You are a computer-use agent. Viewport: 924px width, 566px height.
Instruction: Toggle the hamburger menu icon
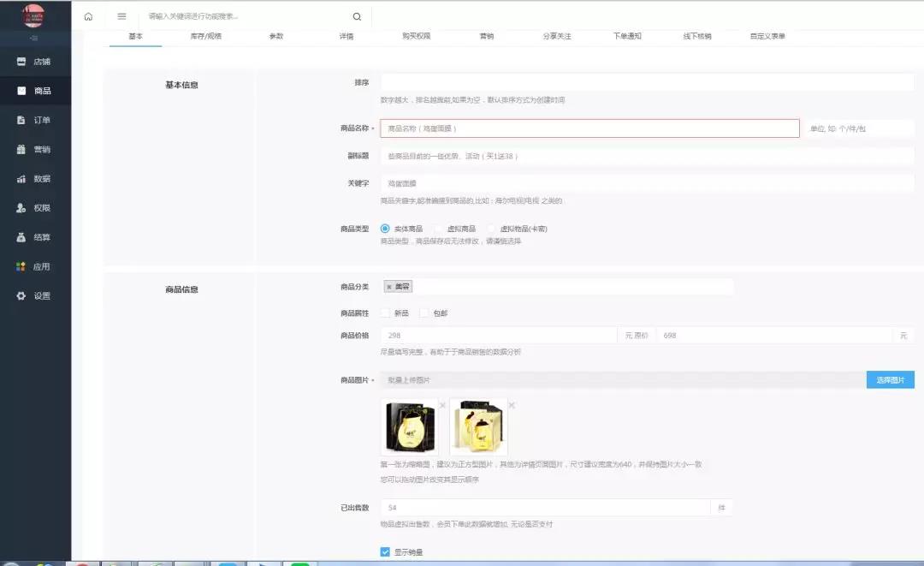click(x=121, y=16)
